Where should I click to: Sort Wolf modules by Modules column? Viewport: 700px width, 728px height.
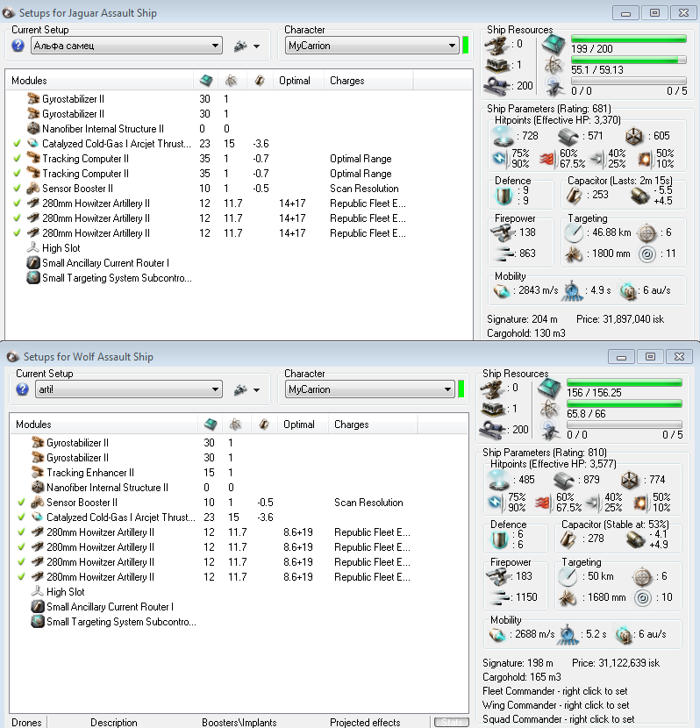[x=104, y=424]
